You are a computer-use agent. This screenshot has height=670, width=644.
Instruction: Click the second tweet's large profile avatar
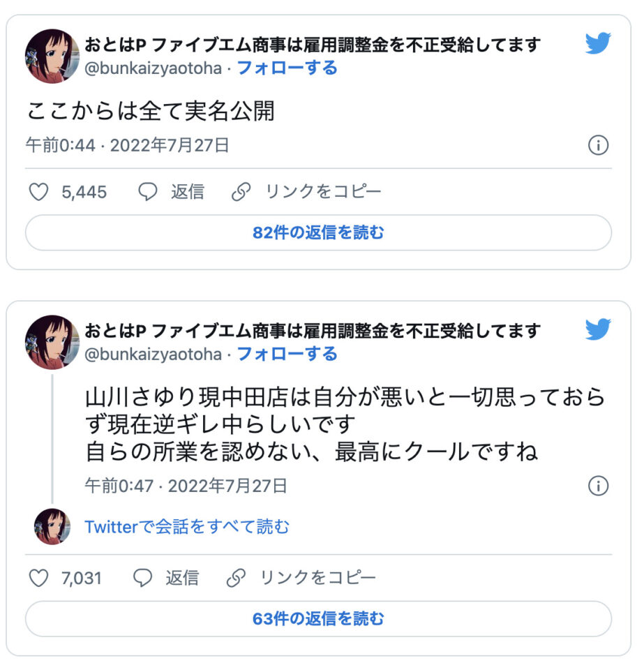tap(52, 342)
